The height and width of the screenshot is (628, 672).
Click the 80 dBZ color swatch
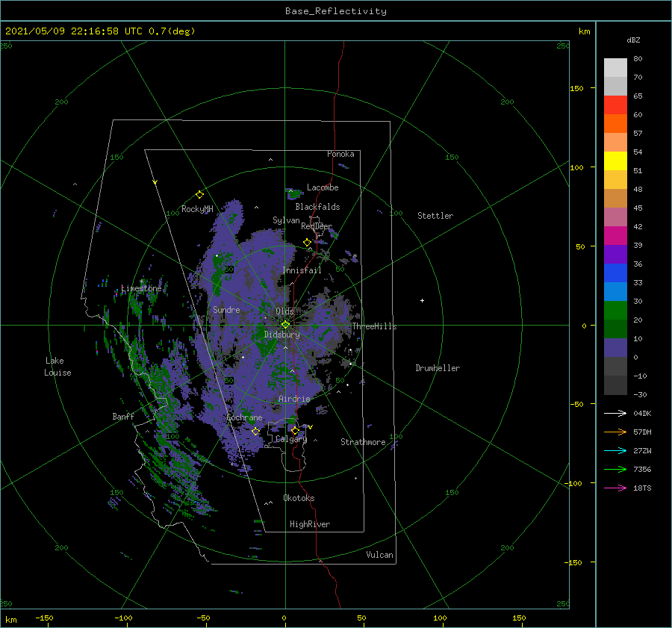coord(615,67)
